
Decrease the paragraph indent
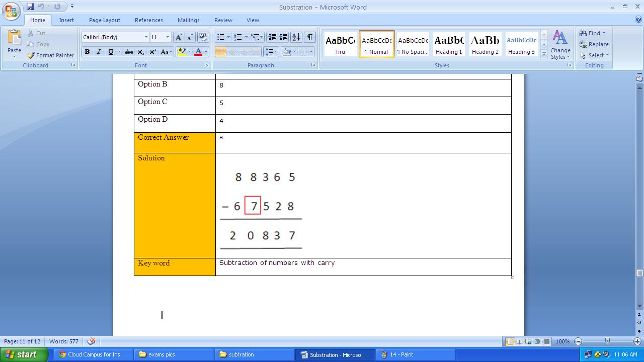272,37
